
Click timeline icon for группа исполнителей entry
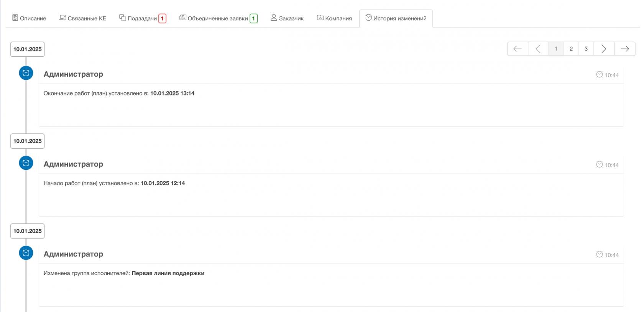point(26,253)
